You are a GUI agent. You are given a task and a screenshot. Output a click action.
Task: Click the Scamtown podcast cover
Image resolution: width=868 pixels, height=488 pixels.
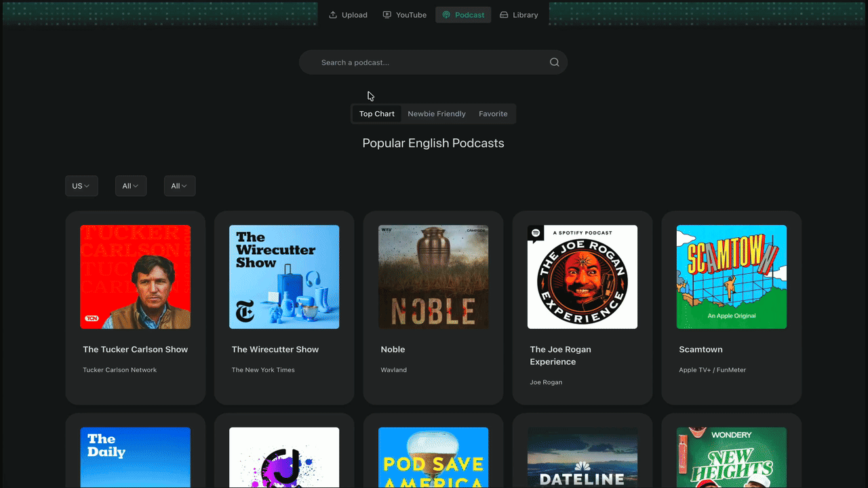pos(732,277)
